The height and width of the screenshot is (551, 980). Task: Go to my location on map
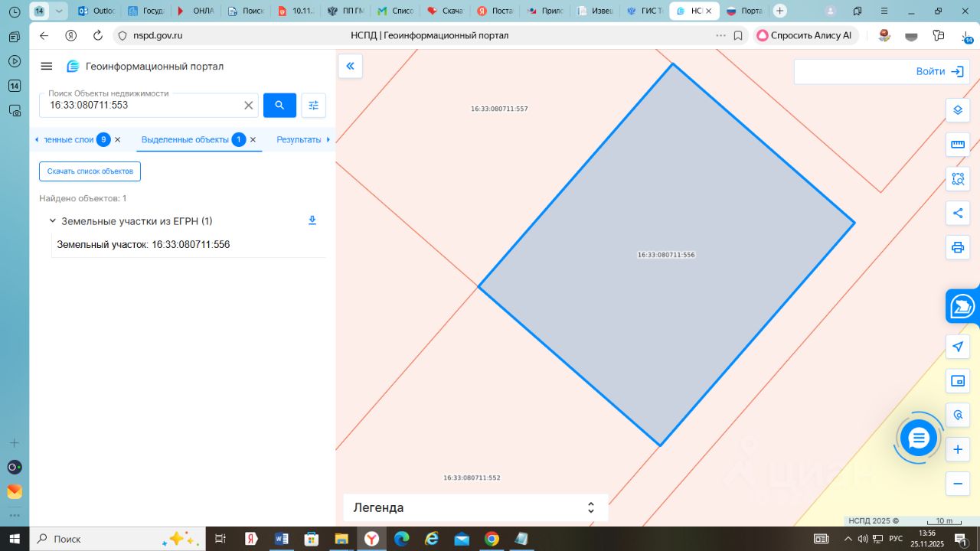click(x=957, y=347)
